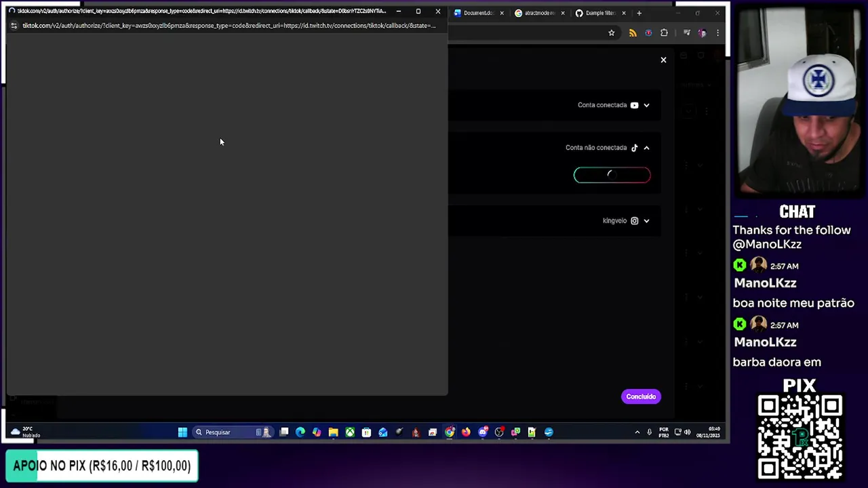Bookmark this page with the star icon
This screenshot has width=868, height=488.
coord(611,33)
